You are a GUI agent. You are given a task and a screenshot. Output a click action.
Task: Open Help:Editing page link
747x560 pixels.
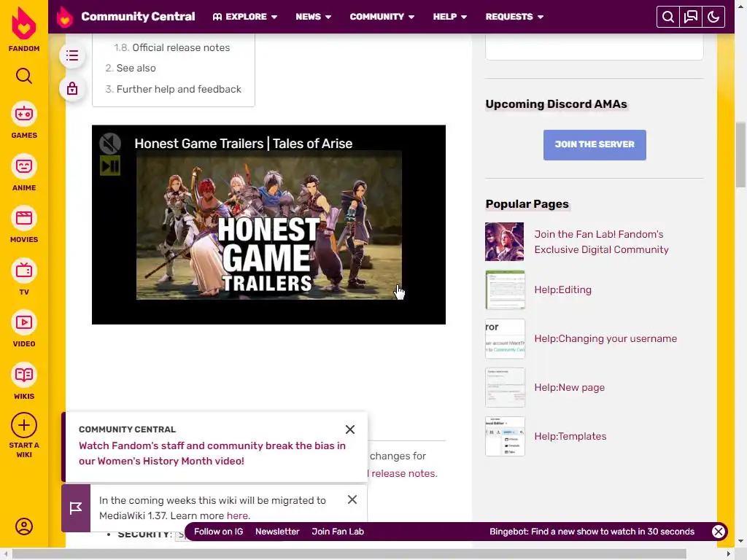coord(562,289)
